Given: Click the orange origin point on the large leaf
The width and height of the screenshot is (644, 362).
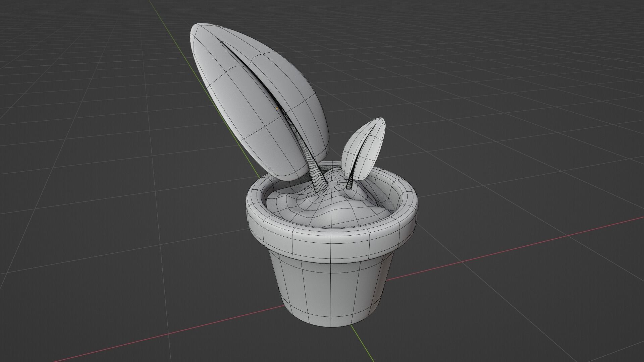Looking at the screenshot, I should point(277,108).
